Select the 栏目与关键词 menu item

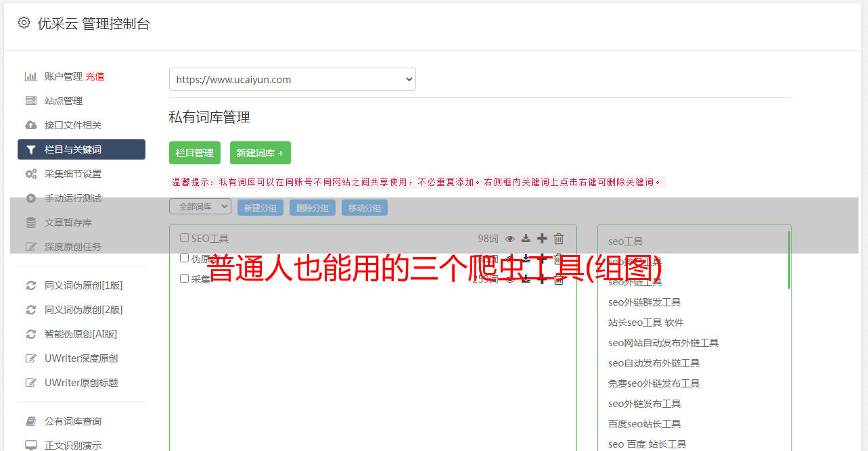click(81, 149)
